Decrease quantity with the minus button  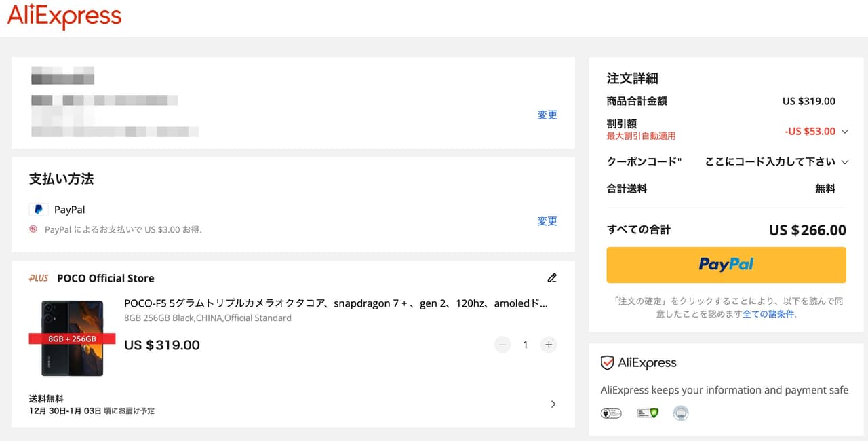pos(502,345)
